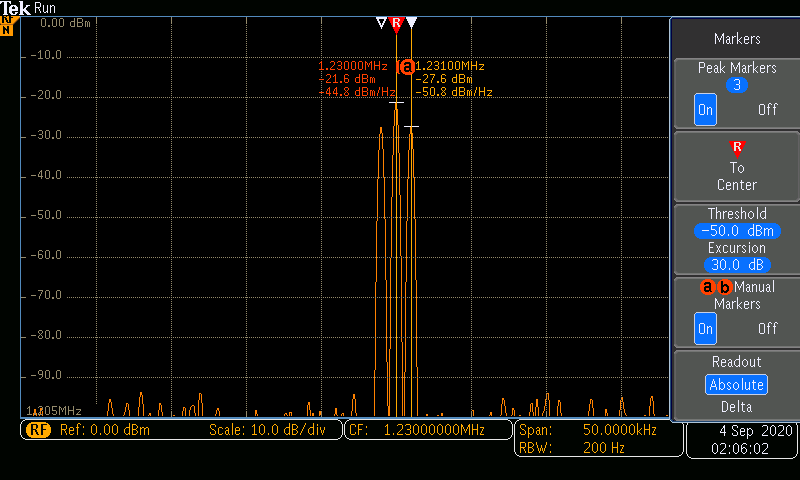Click the Span 50.0000kHz readout

(x=588, y=430)
